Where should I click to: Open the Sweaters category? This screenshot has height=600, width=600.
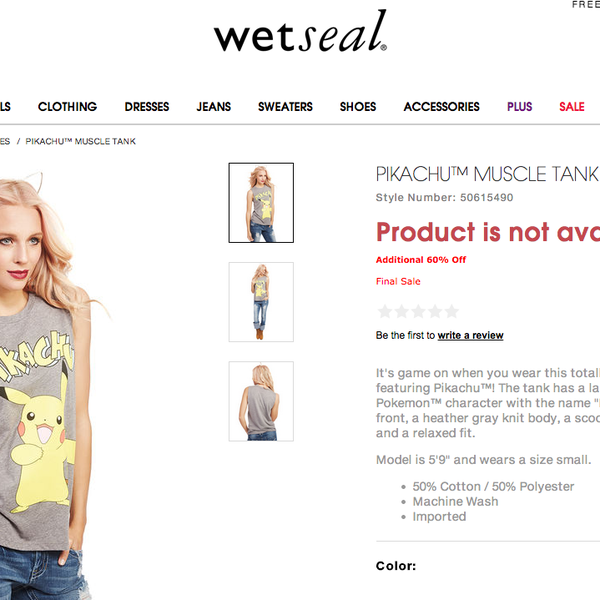point(285,106)
